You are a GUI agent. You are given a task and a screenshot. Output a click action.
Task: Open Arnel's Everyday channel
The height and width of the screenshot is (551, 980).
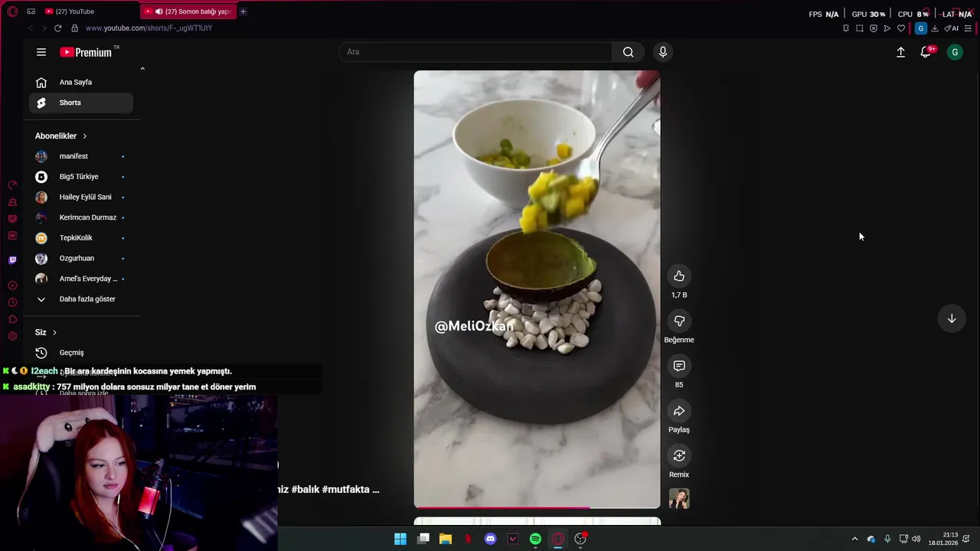(x=81, y=279)
